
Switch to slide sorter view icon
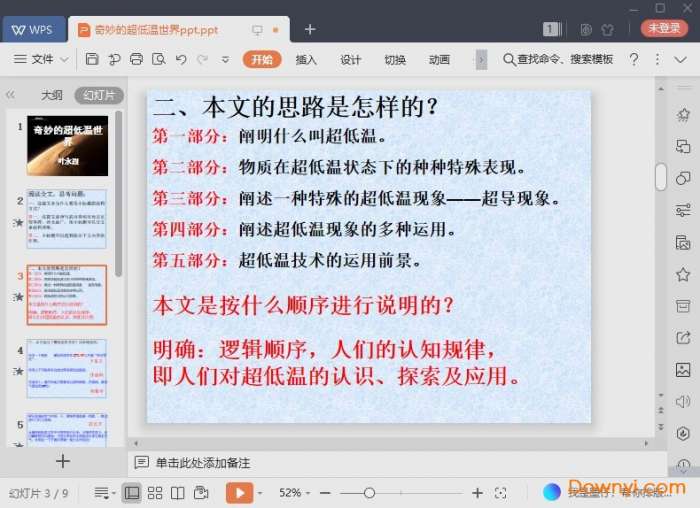(155, 493)
